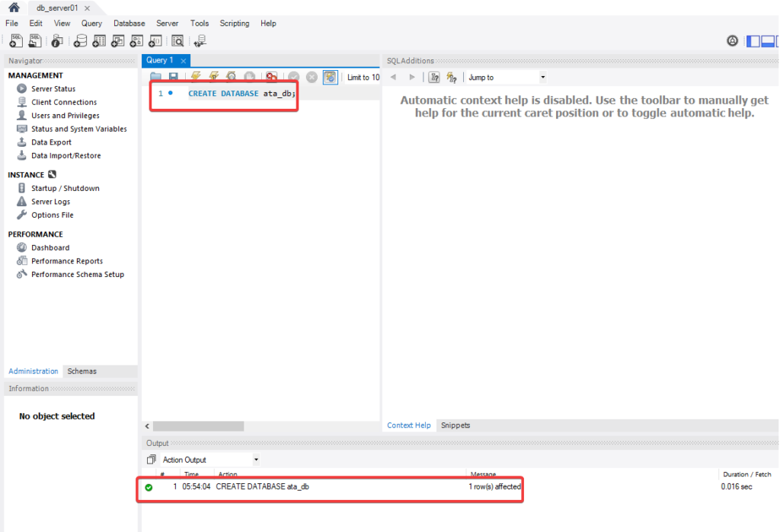Image resolution: width=780 pixels, height=532 pixels.
Task: Open the Action Output dropdown in Output panel
Action: coord(255,459)
